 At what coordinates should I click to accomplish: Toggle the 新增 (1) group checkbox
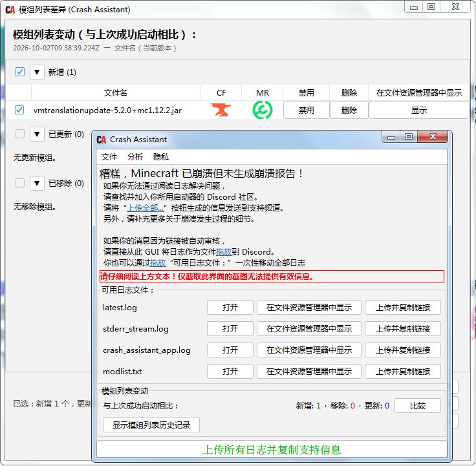pos(20,72)
